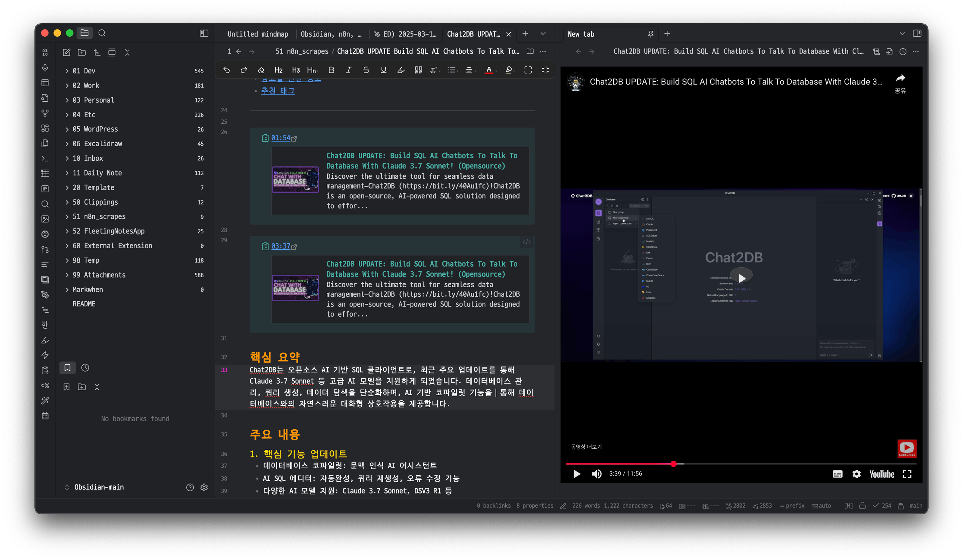
Task: Apply strikethrough from the editing toolbar
Action: click(366, 70)
